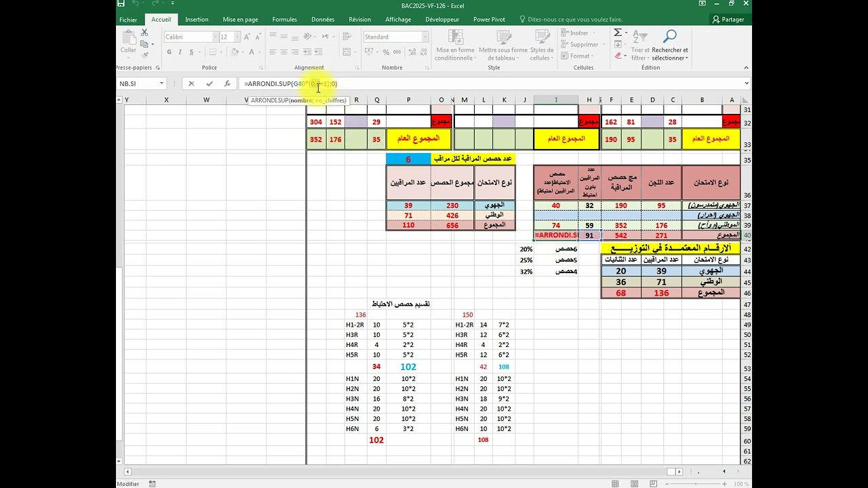Click the font color A icon
This screenshot has height=488, width=868.
click(x=252, y=52)
